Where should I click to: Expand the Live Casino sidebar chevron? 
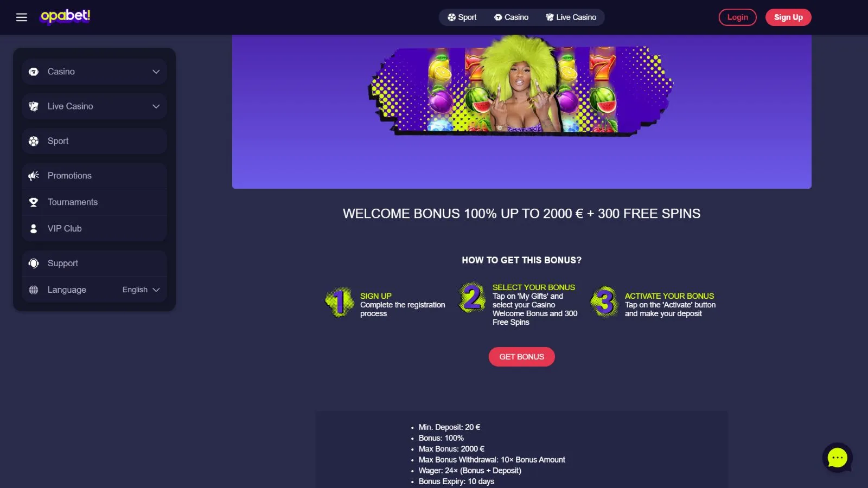click(x=156, y=106)
